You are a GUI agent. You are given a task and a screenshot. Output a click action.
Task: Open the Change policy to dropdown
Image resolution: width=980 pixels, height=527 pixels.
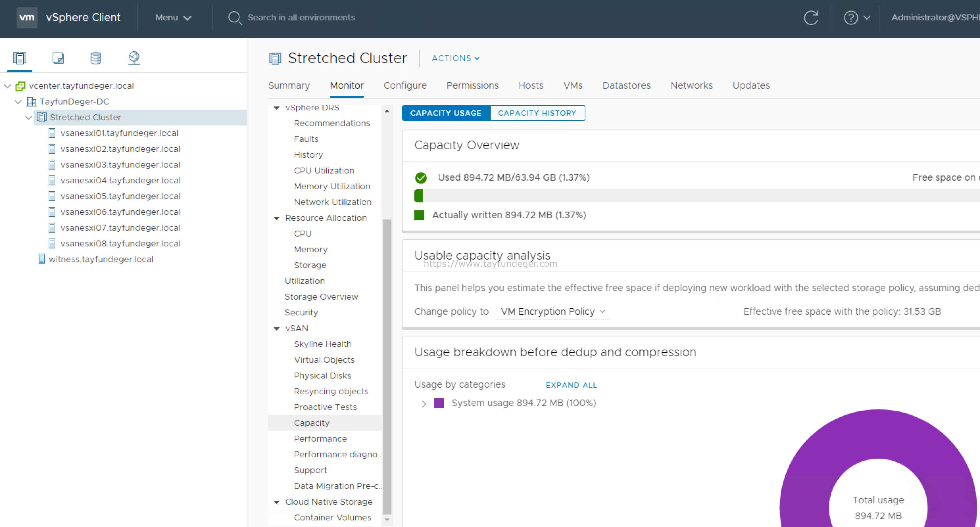click(553, 311)
